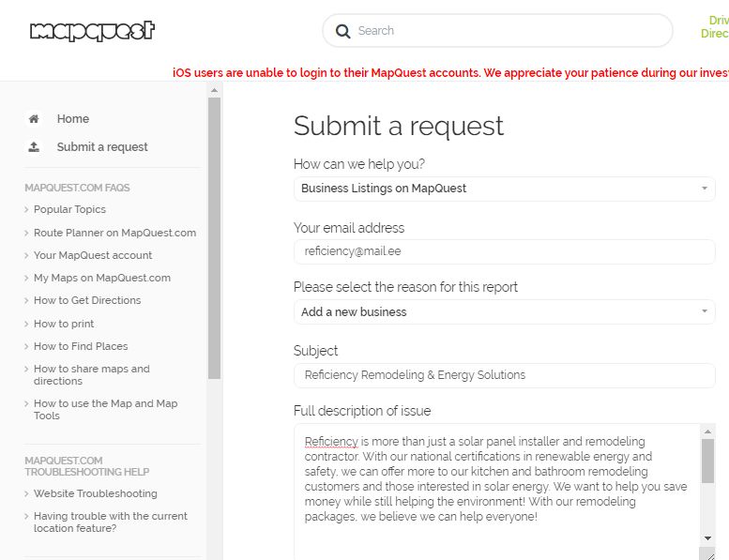Expand Route Planner on MapQuest.com
Image resolution: width=729 pixels, height=560 pixels.
click(114, 233)
